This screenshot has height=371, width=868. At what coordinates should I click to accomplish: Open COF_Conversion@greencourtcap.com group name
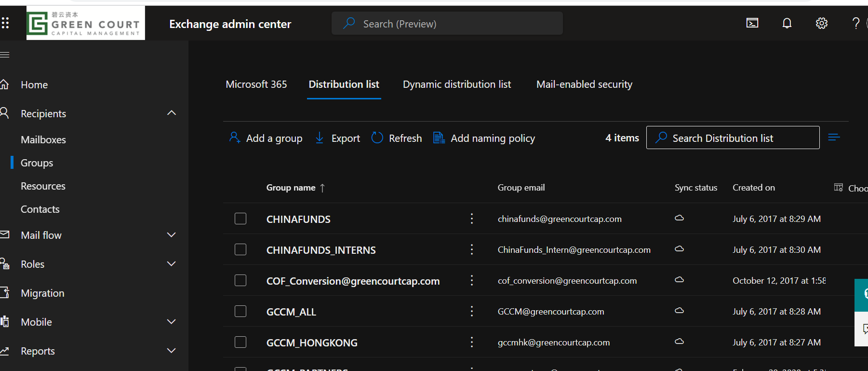[x=353, y=281]
